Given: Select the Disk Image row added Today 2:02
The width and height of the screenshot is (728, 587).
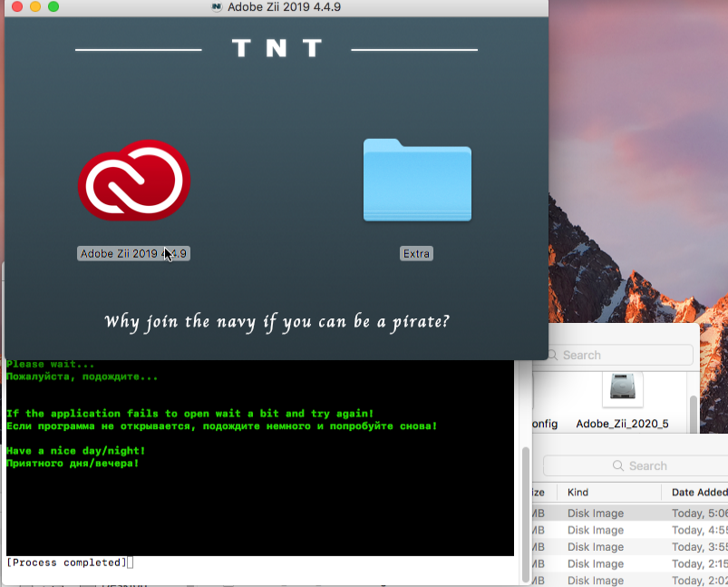Looking at the screenshot, I should click(629, 580).
